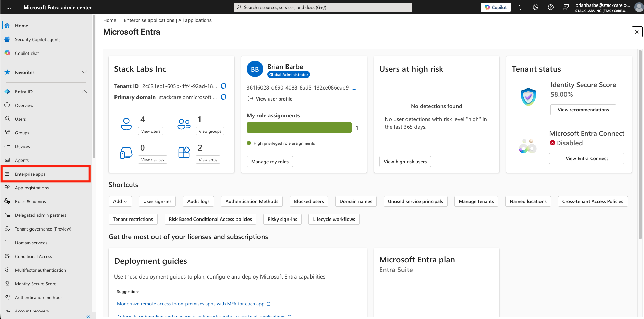This screenshot has height=319, width=644.
Task: Click View Entra Connect button
Action: point(586,158)
